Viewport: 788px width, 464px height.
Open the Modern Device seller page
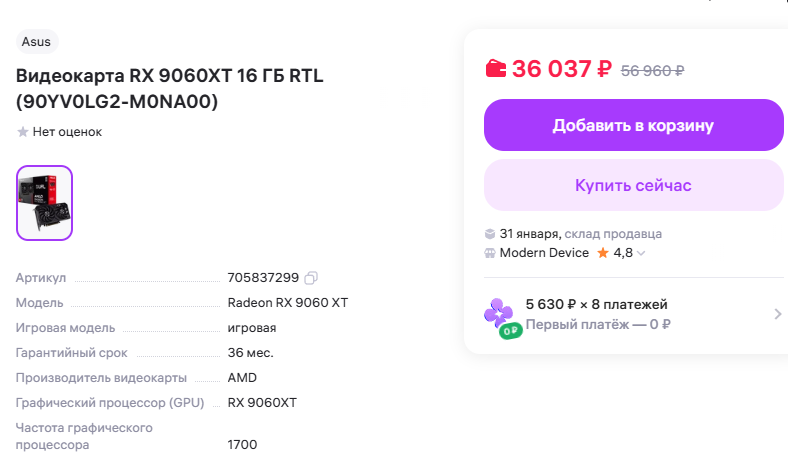tap(544, 253)
